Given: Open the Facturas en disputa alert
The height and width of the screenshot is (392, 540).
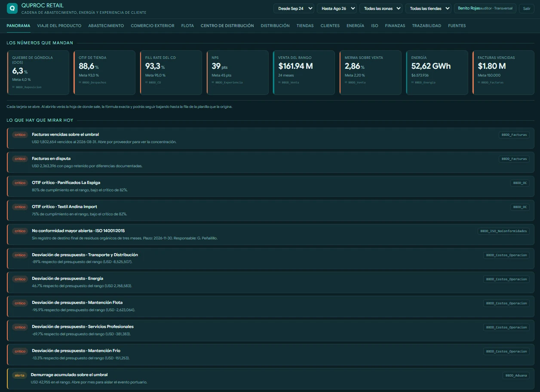Looking at the screenshot, I should (270, 162).
